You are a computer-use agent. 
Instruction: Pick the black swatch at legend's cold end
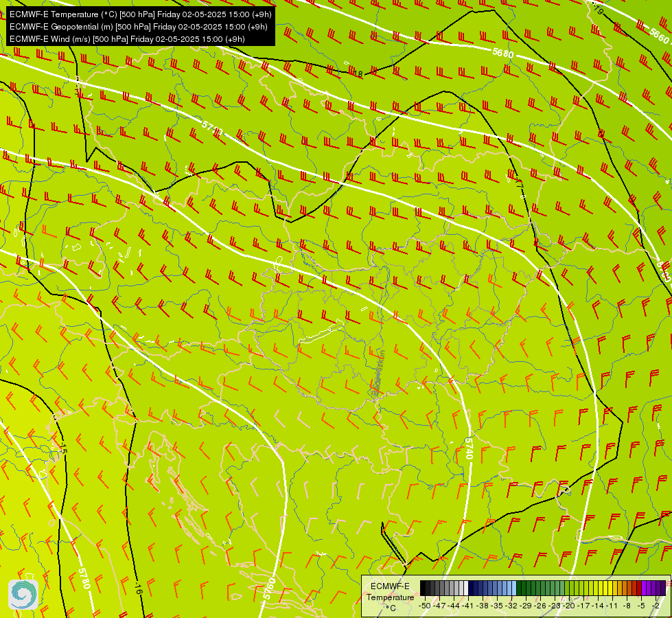click(x=423, y=588)
